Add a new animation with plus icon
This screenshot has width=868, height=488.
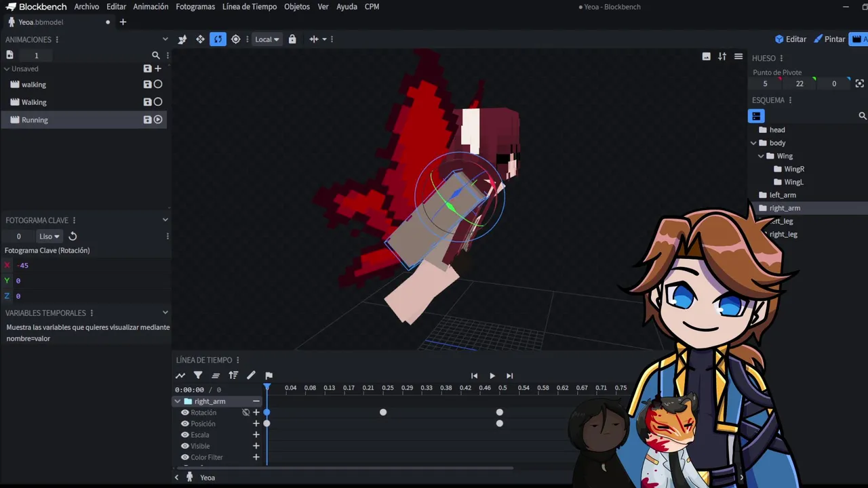tap(158, 68)
